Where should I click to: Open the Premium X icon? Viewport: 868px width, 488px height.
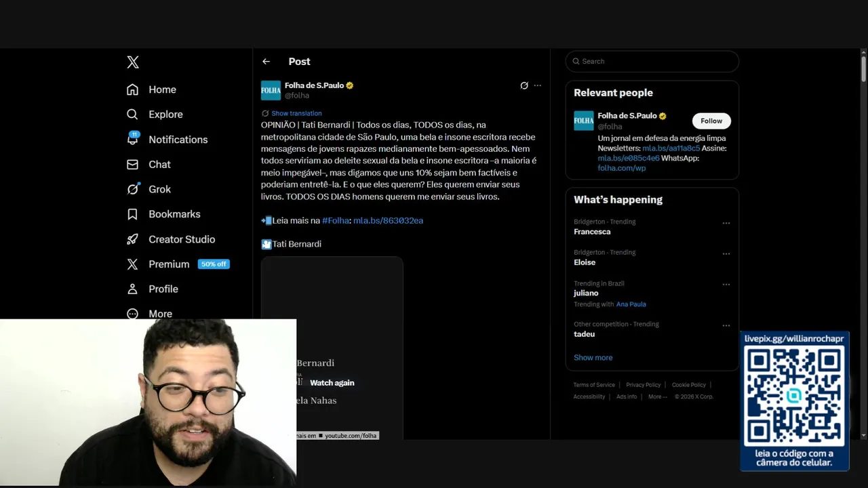pos(133,264)
